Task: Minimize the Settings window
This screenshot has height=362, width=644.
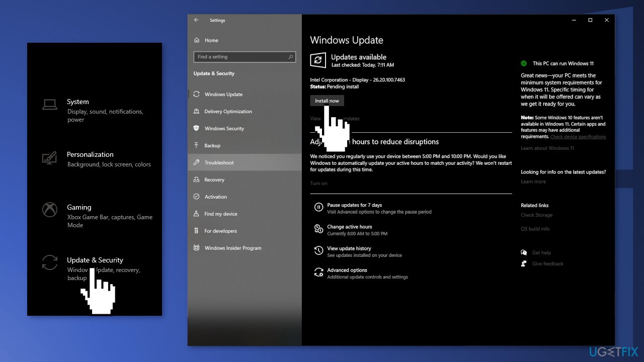Action: pos(574,20)
